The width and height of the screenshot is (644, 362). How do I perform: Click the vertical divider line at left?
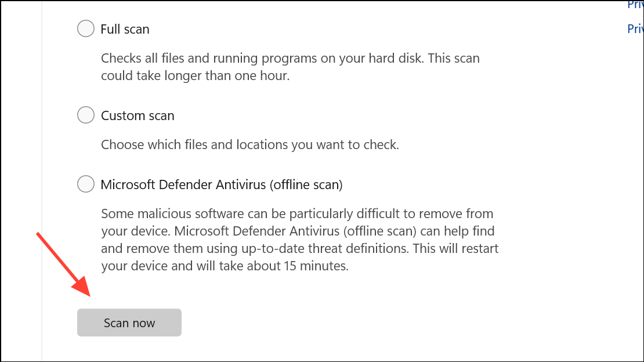[x=42, y=181]
